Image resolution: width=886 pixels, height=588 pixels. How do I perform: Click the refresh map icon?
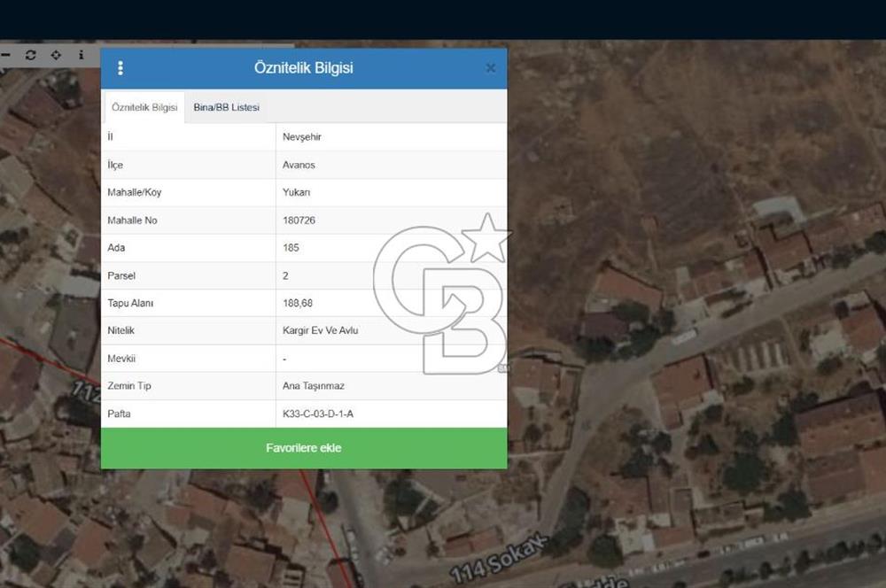click(x=31, y=55)
